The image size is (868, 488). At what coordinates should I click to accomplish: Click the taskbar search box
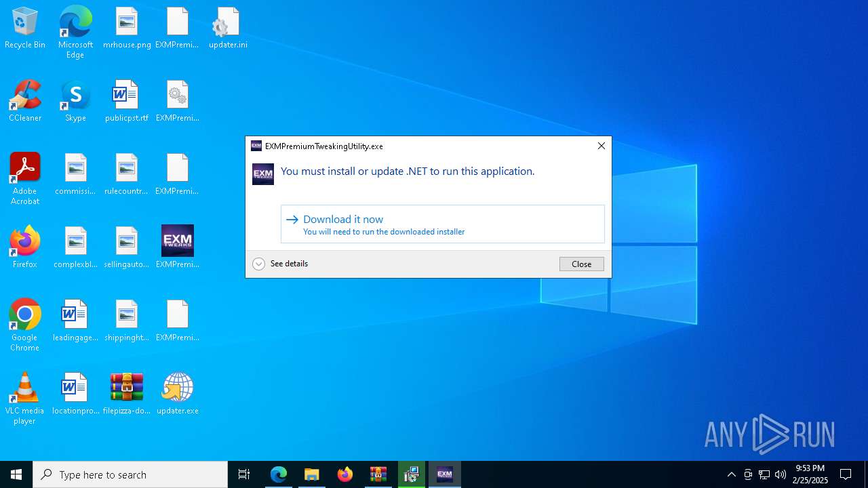coord(130,474)
